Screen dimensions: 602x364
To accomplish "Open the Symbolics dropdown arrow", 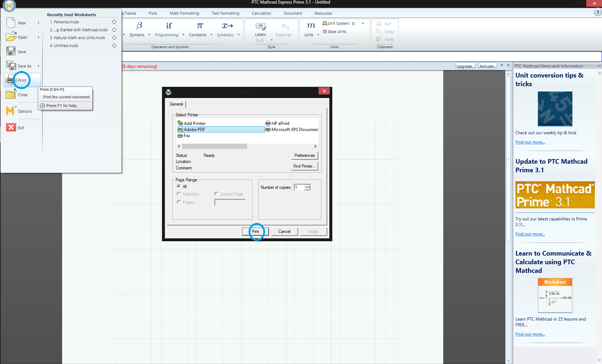I will click(239, 35).
